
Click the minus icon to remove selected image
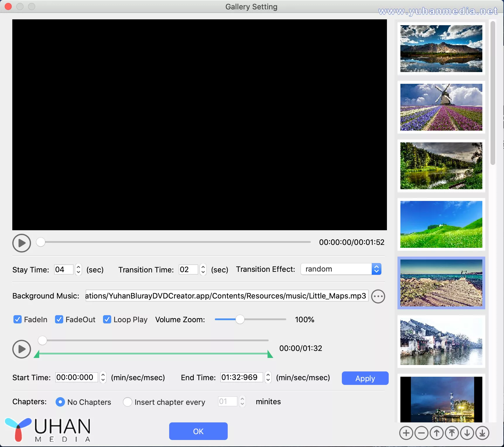coord(421,433)
